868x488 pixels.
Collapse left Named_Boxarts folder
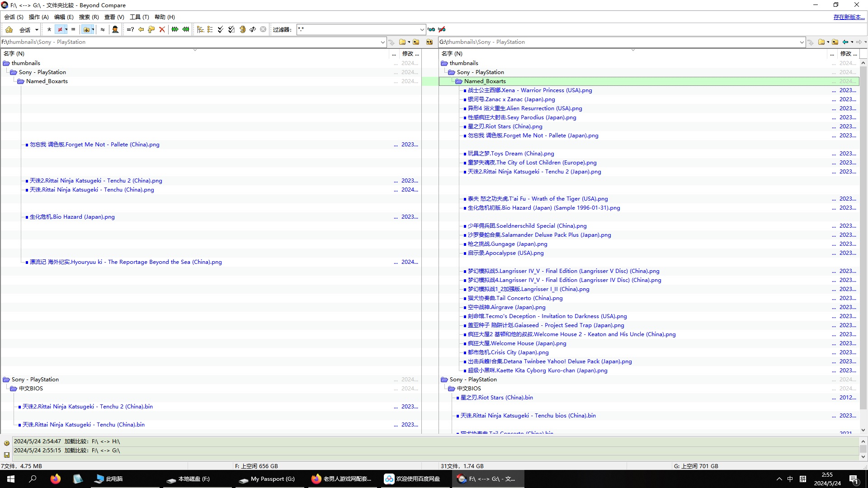coord(21,81)
